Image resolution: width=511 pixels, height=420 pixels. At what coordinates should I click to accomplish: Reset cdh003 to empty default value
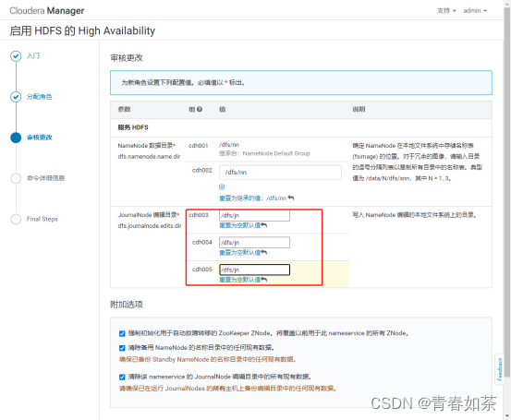243,225
